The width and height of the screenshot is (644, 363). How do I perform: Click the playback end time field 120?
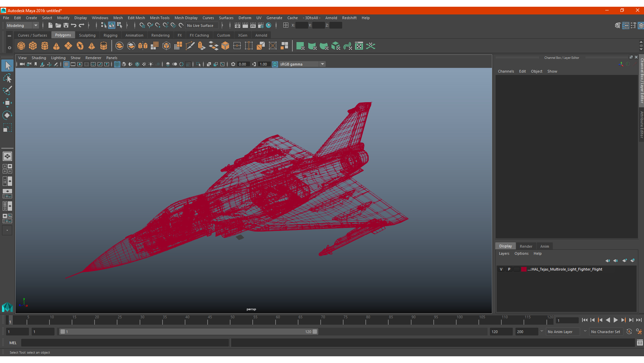[501, 332]
